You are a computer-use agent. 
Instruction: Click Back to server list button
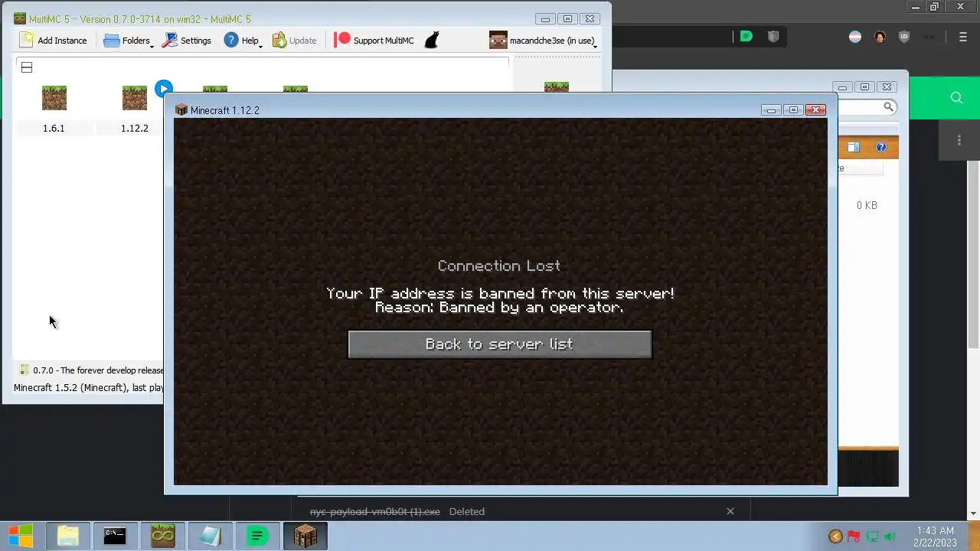click(500, 344)
